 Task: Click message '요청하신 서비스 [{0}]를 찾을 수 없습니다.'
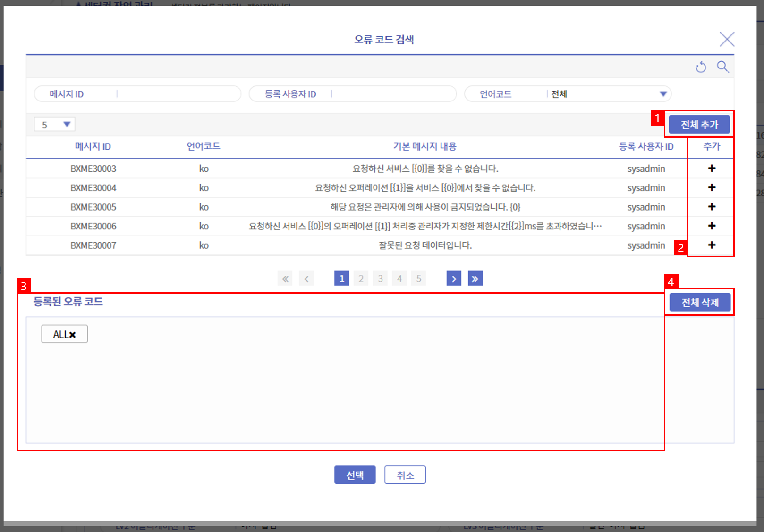(425, 169)
